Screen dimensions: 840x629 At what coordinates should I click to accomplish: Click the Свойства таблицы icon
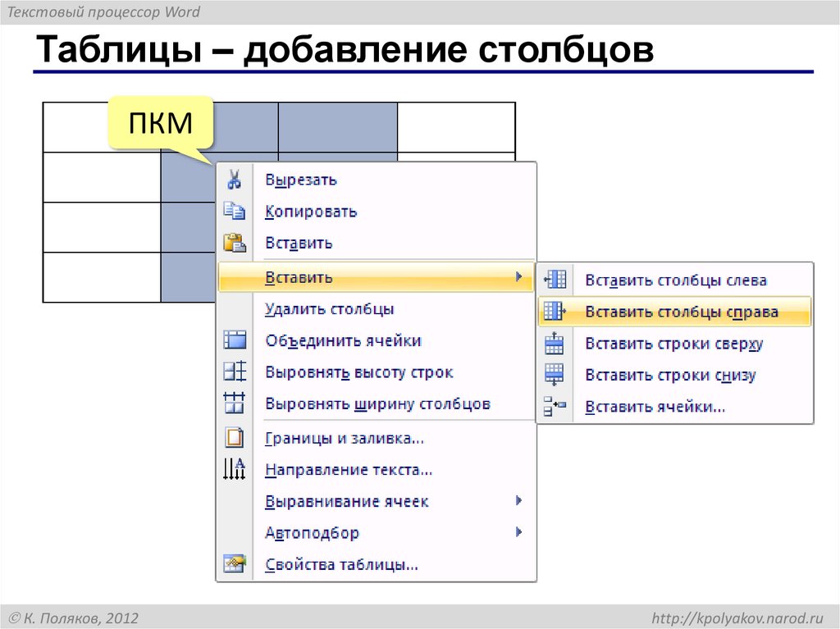pos(234,564)
